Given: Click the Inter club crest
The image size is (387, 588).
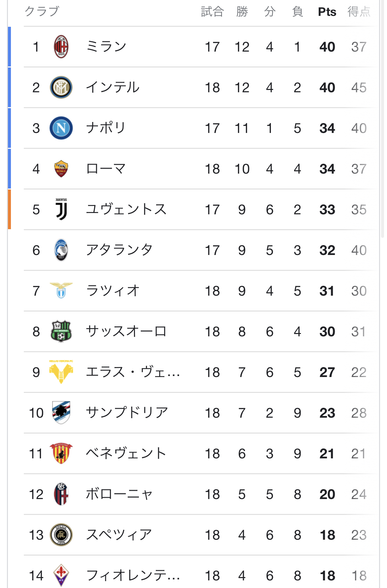Looking at the screenshot, I should pos(61,87).
